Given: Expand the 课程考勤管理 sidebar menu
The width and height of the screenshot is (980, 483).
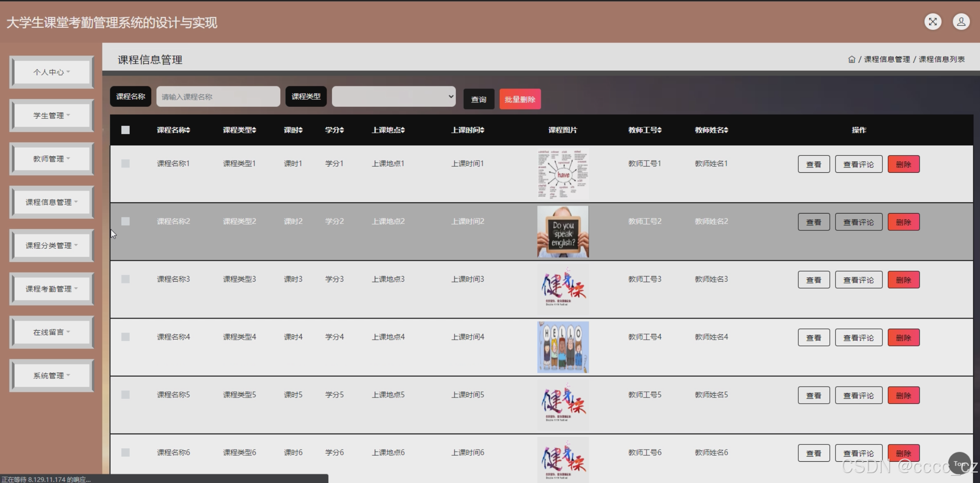Looking at the screenshot, I should click(52, 289).
